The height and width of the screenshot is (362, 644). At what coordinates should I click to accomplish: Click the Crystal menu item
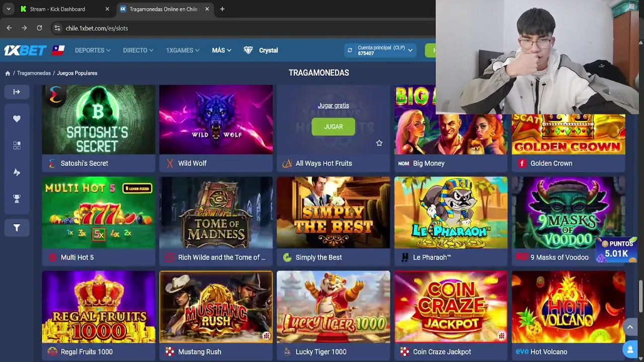268,50
